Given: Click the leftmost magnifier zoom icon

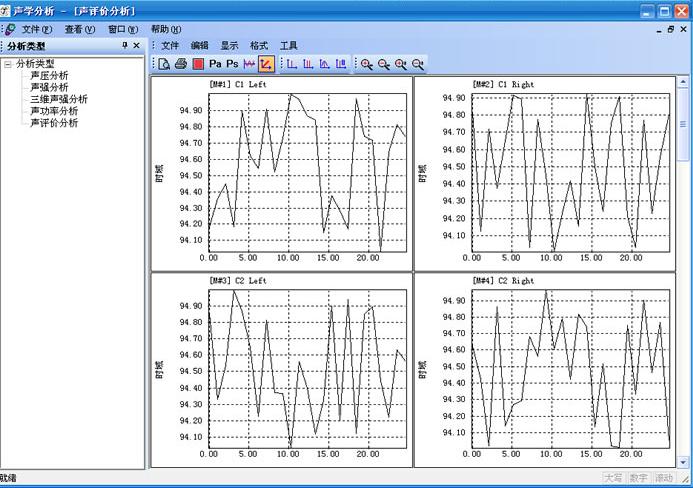Looking at the screenshot, I should [x=367, y=64].
